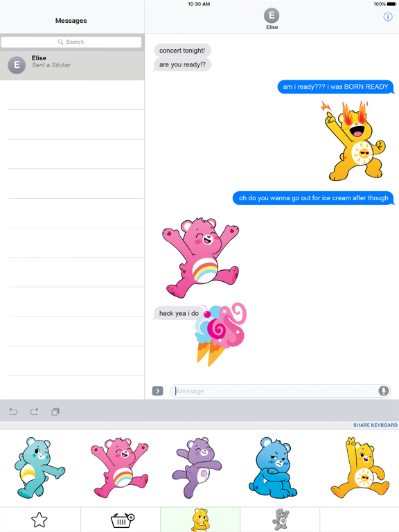
Task: Tap the ice cream cone sticker in chat
Action: [221, 335]
